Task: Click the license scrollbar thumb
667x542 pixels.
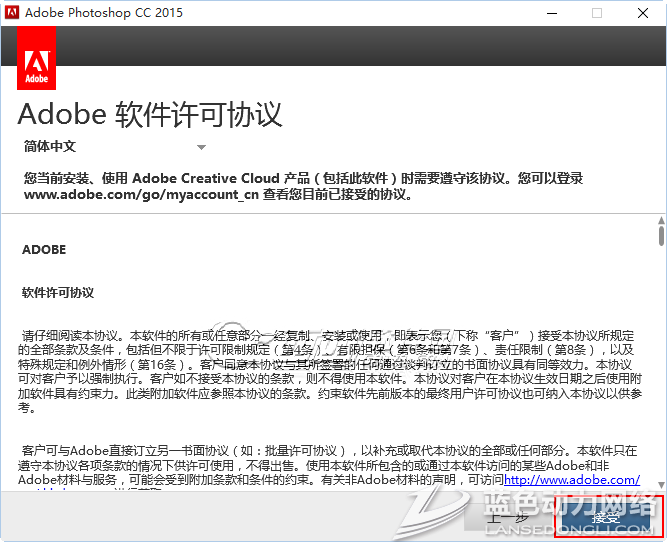Action: (x=660, y=236)
